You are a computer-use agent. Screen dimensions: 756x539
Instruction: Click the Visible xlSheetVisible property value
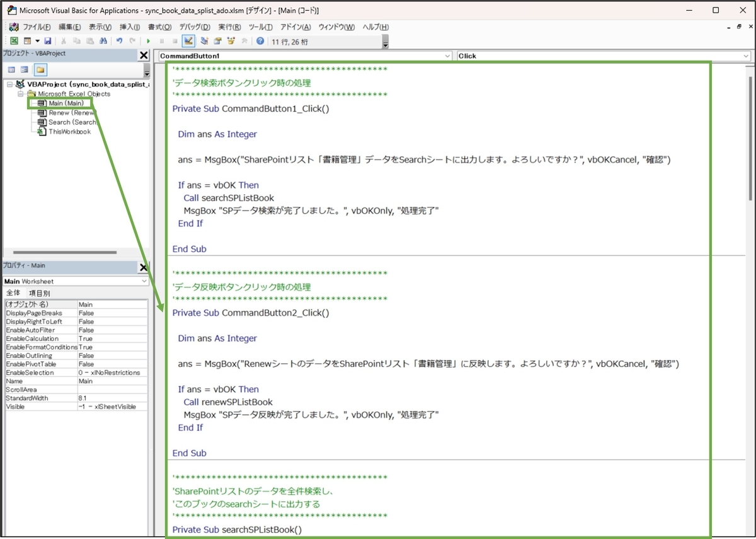(x=112, y=407)
